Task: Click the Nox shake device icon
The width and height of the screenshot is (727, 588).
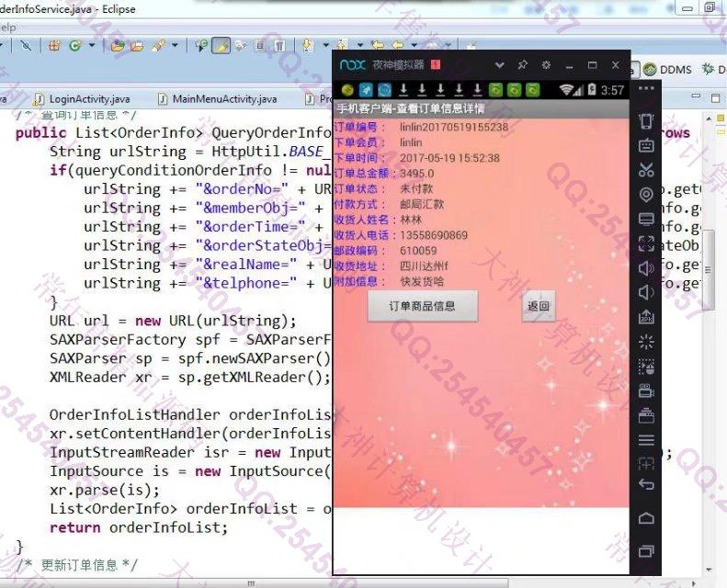Action: (646, 121)
